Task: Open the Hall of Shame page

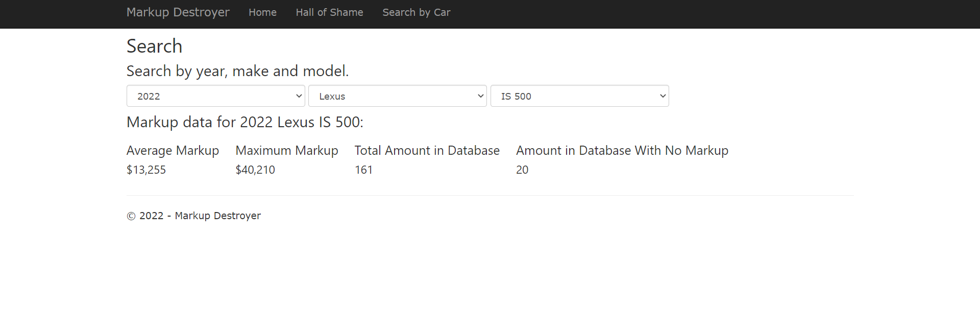Action: coord(329,12)
